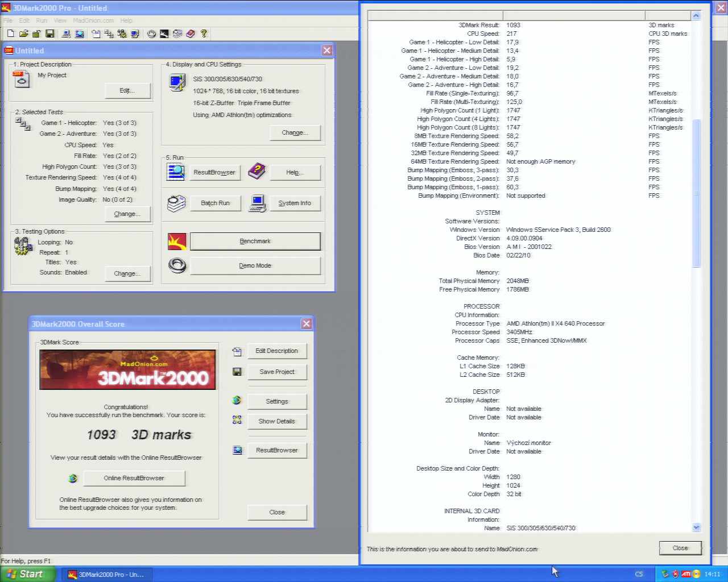The image size is (728, 582).
Task: Click the globe icon beside Online ResultBrowser
Action: pyautogui.click(x=73, y=479)
